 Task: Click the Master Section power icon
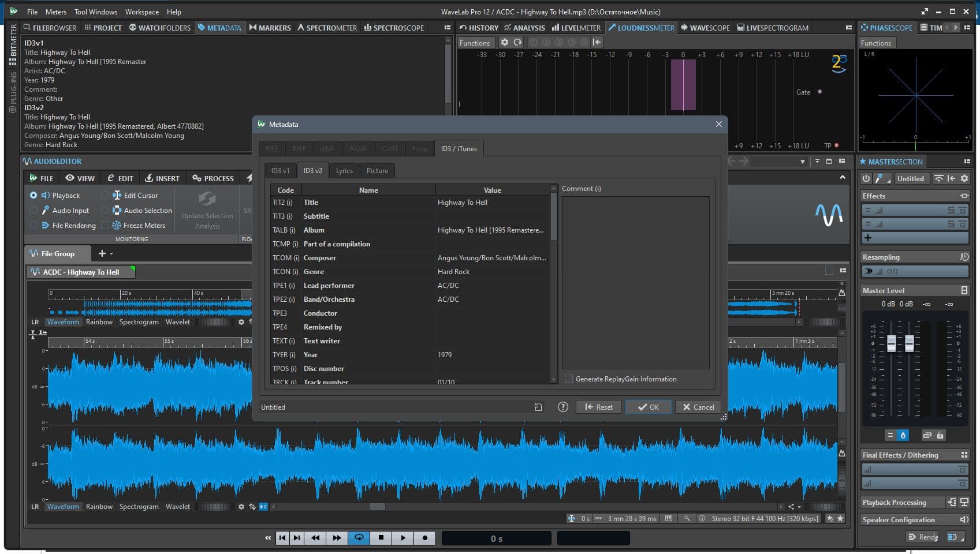[866, 178]
